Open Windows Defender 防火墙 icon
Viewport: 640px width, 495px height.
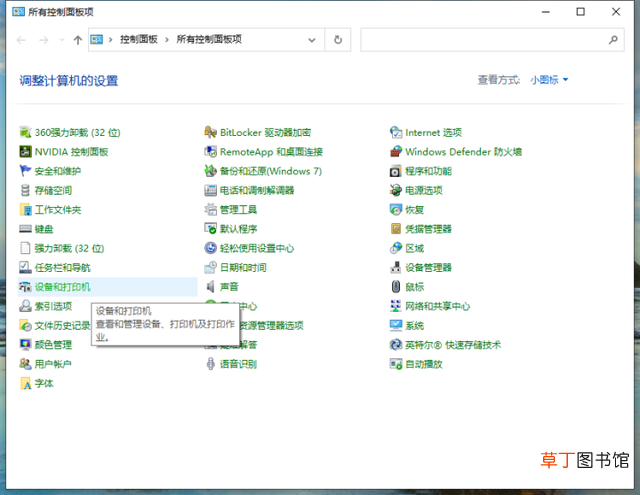point(396,151)
